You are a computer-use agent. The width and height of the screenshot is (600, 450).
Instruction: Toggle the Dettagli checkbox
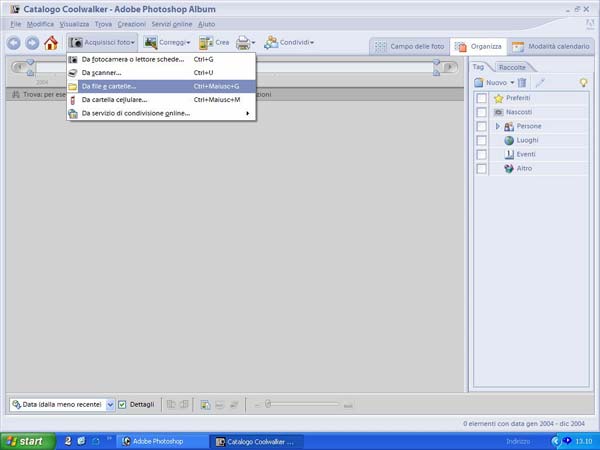pyautogui.click(x=122, y=404)
